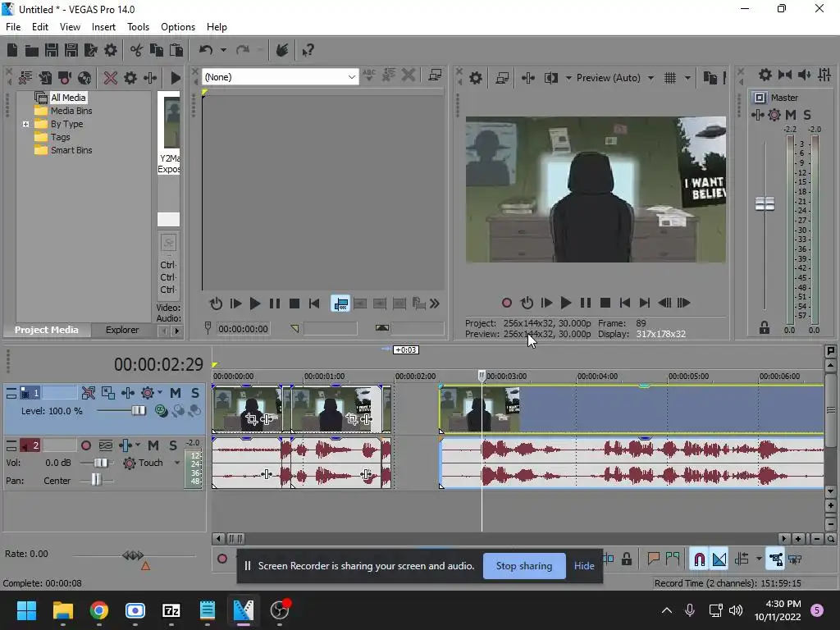Screen dimensions: 840x630
Task: Toggle Automatic Crossfades button
Action: tap(719, 559)
